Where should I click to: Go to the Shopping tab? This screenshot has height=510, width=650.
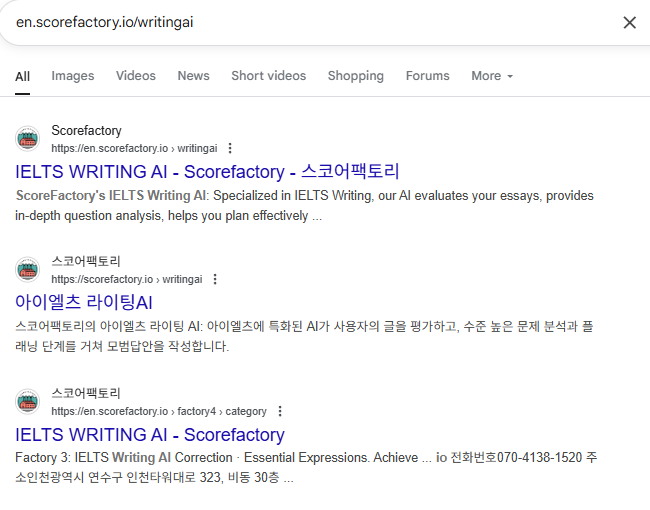click(356, 76)
